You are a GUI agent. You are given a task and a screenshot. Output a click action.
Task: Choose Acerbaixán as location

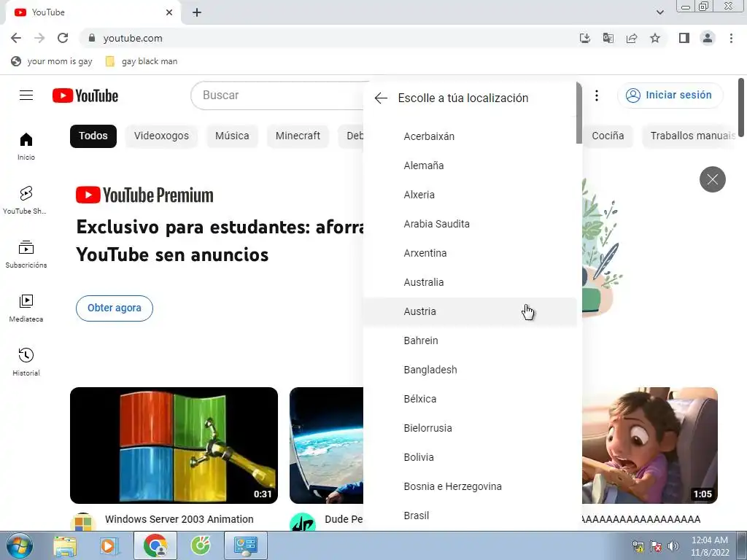tap(470, 136)
